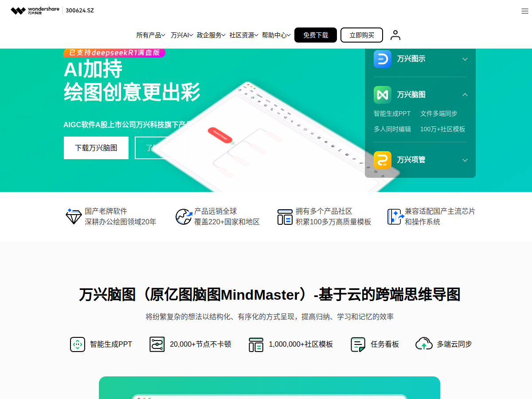Screen dimensions: 532x399
Task: Click the layout icon beside 拥有多个产品社区
Action: pyautogui.click(x=285, y=217)
